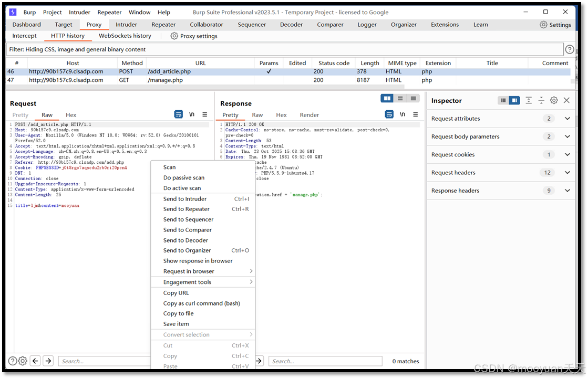Switch to the Repeater tool tab
The image size is (588, 379).
coord(163,25)
